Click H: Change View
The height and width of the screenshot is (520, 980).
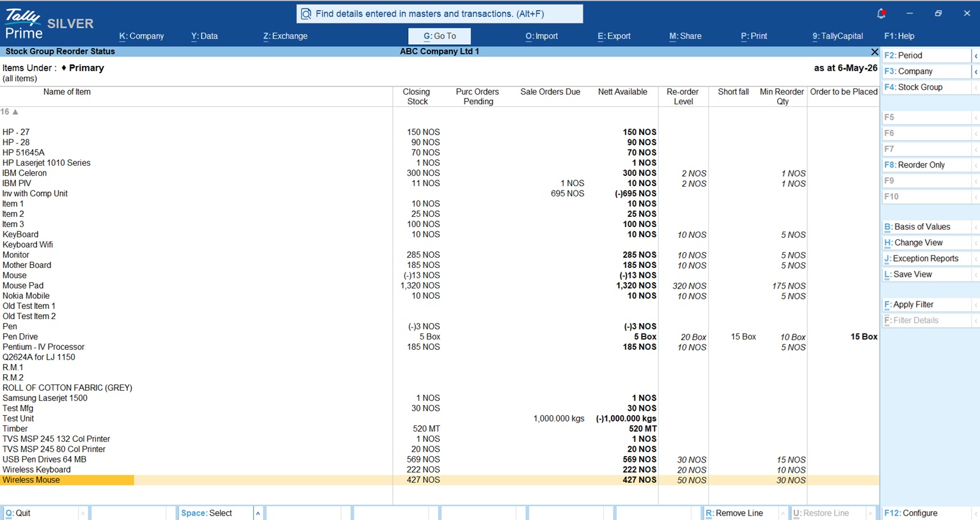click(926, 243)
